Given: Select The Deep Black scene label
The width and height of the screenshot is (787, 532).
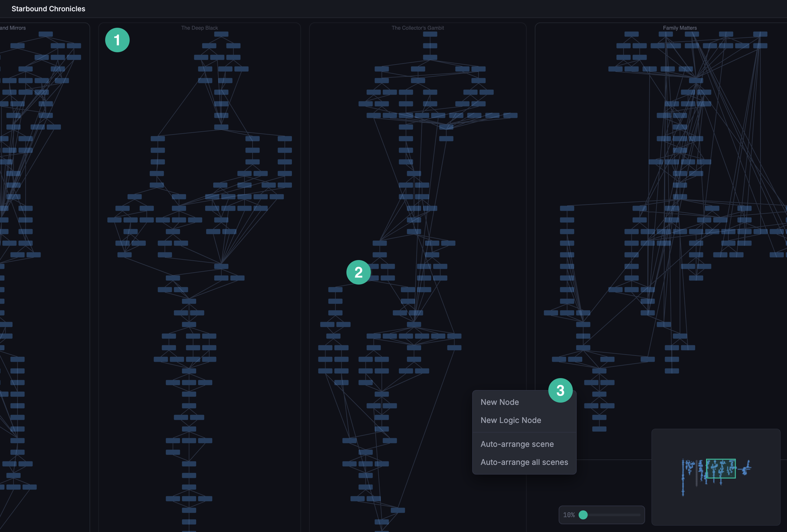Looking at the screenshot, I should 199,28.
